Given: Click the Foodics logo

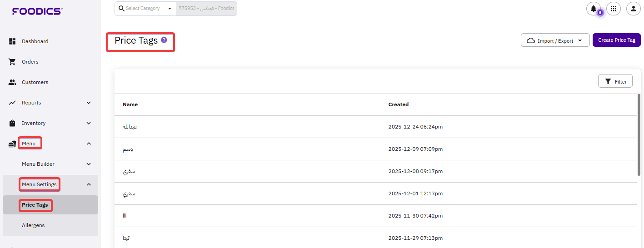Looking at the screenshot, I should coord(37,11).
